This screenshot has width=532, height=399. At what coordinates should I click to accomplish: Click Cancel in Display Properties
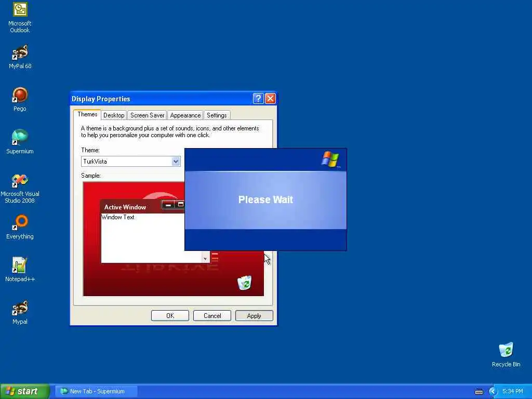coord(212,315)
